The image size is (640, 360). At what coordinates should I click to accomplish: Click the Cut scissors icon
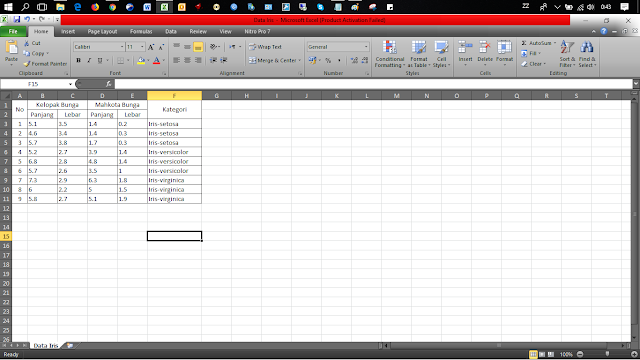(x=27, y=43)
